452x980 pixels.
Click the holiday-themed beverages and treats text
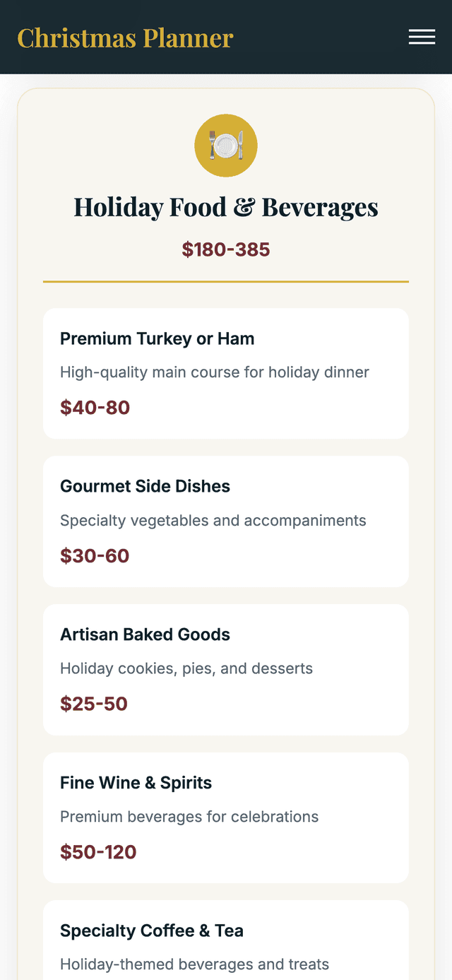194,964
